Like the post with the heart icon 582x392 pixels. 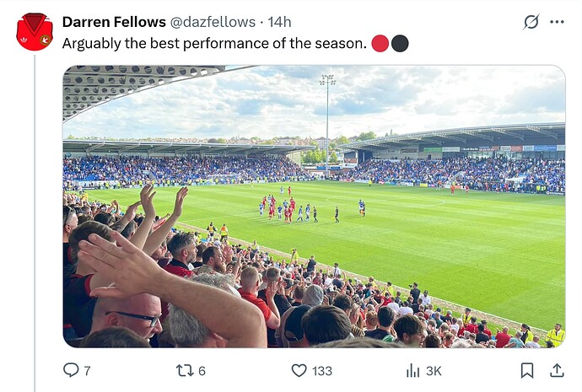299,370
